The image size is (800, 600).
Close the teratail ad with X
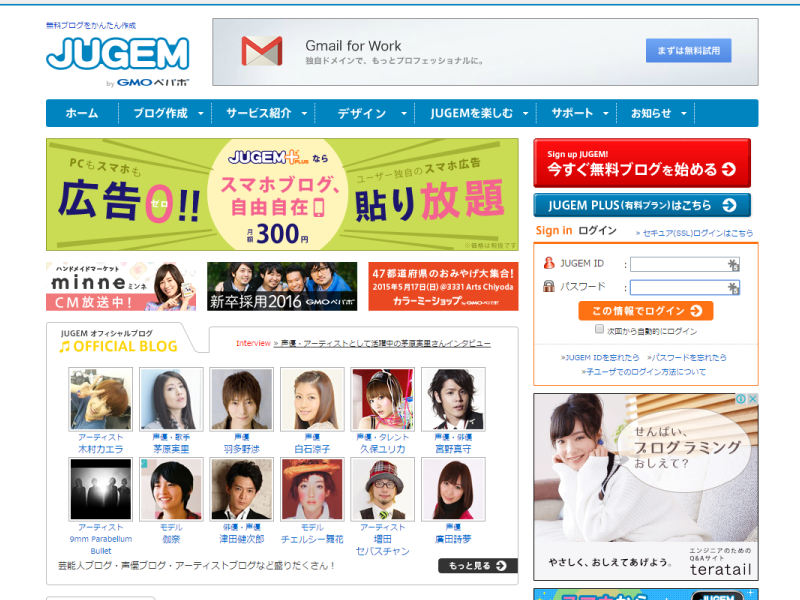pos(752,399)
